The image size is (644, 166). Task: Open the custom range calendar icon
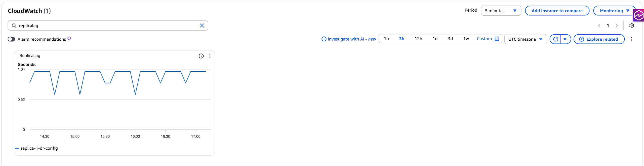[x=497, y=39]
